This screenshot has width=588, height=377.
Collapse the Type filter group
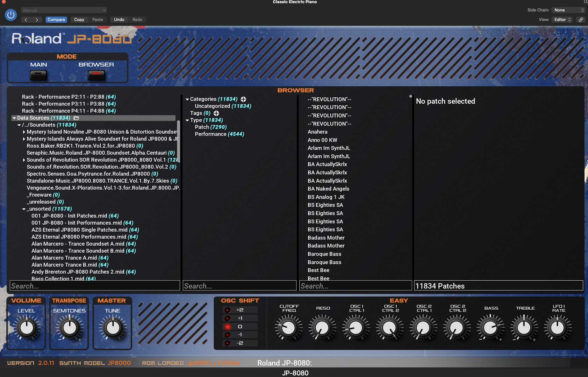(x=187, y=120)
